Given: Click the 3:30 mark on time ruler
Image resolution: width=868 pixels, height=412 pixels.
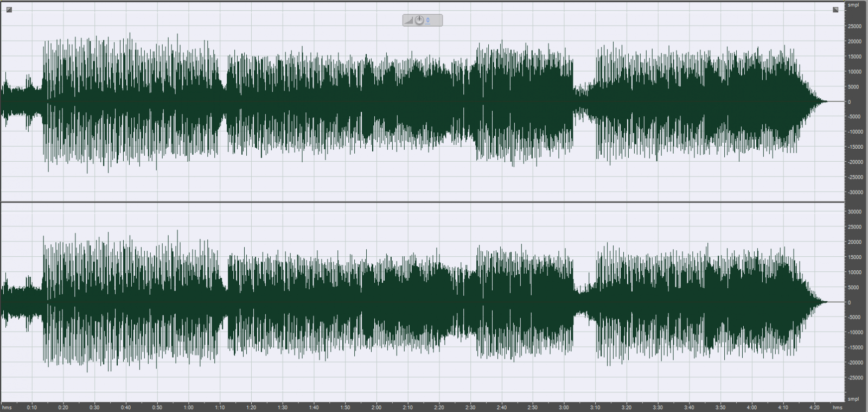Looking at the screenshot, I should tap(658, 407).
